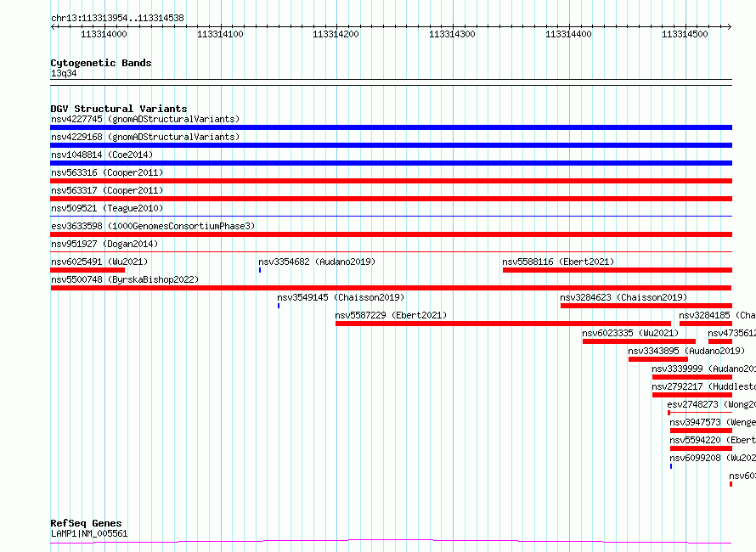Open the nsv5587229 (Ebert2021) label
This screenshot has height=552, width=756.
(x=391, y=315)
